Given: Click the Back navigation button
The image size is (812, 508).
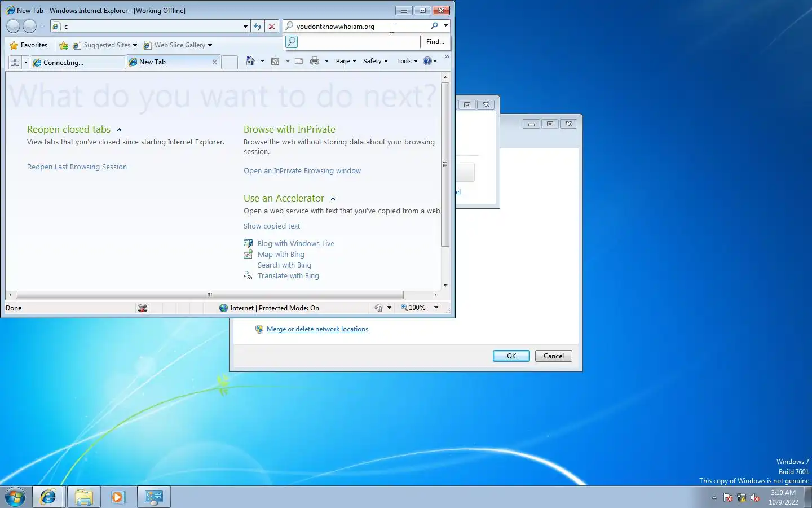Looking at the screenshot, I should [x=13, y=26].
